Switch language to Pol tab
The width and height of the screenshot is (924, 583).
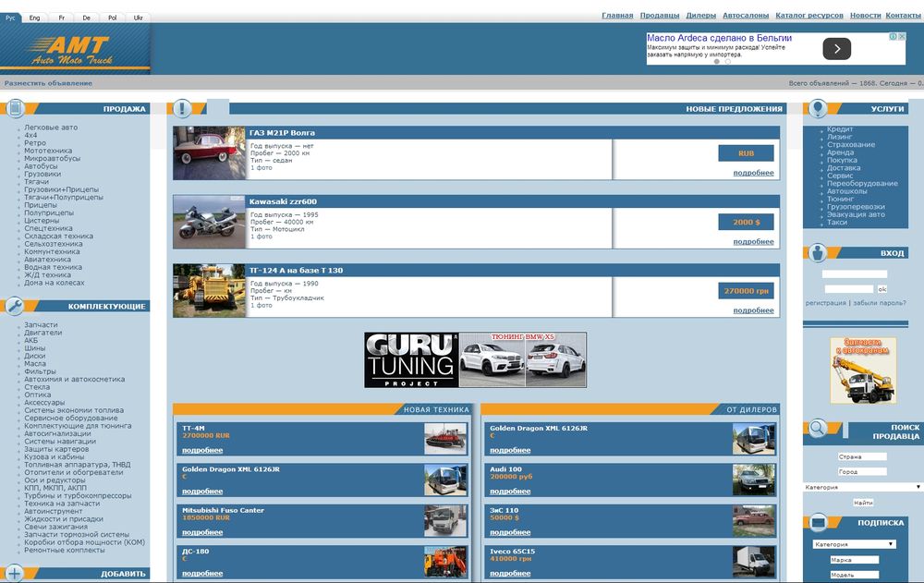[112, 18]
